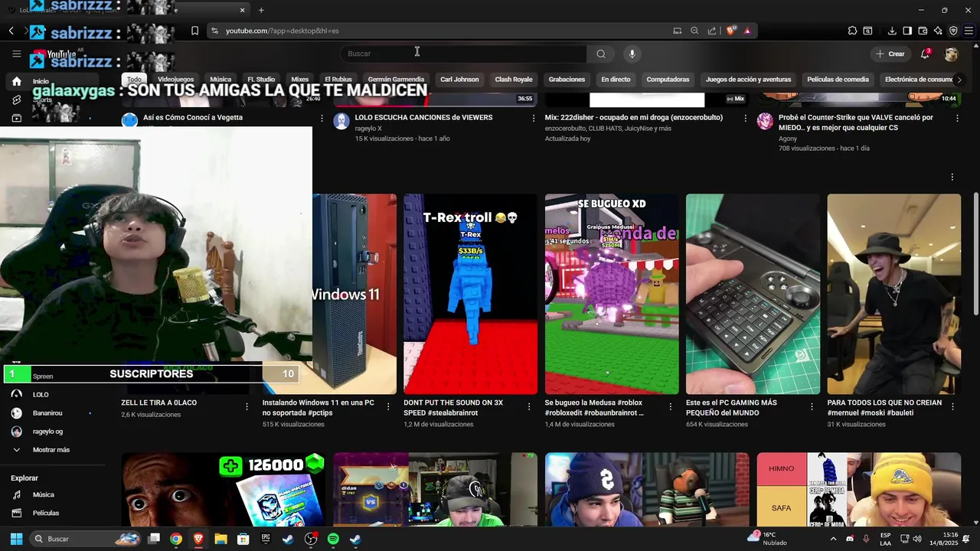Expand the Mostrar más subscriptions list
This screenshot has width=980, height=551.
click(x=51, y=450)
